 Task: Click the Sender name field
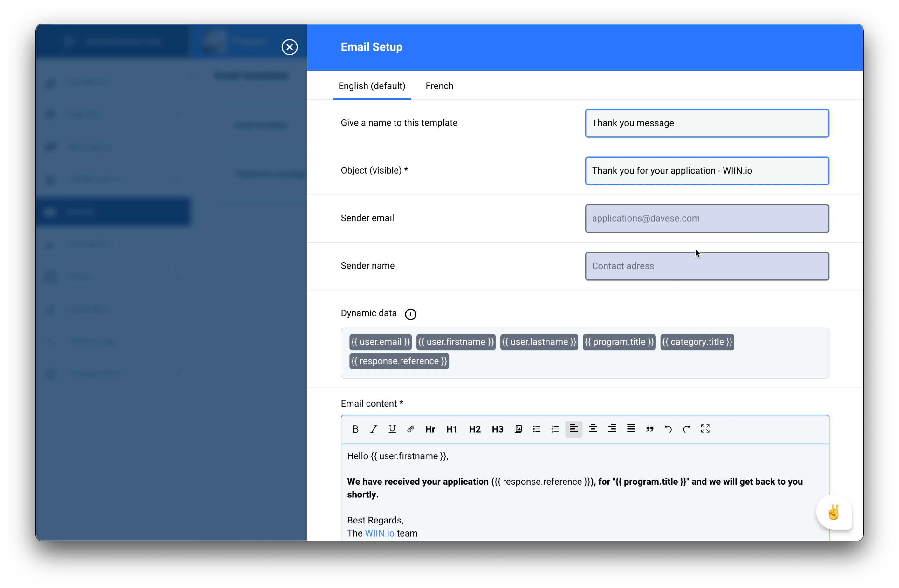[707, 266]
